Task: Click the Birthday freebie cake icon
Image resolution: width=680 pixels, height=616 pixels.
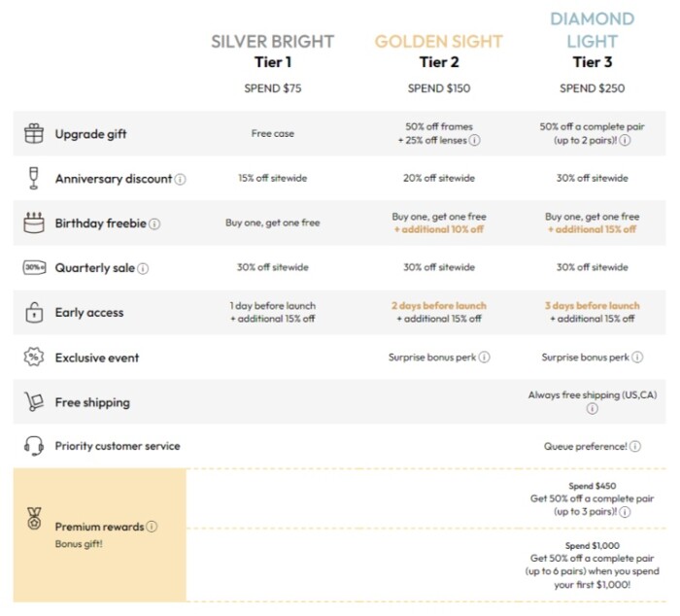Action: coord(34,223)
